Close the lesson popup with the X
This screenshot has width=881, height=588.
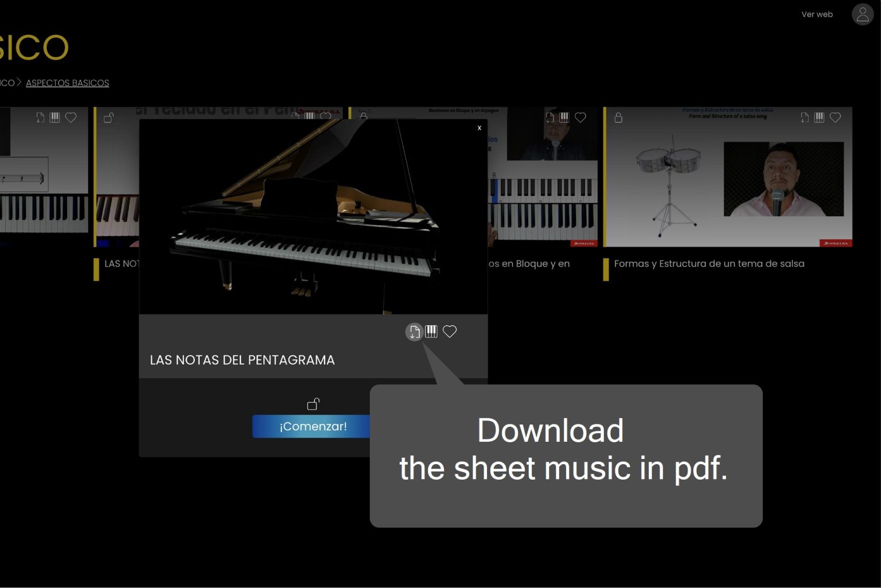tap(480, 128)
